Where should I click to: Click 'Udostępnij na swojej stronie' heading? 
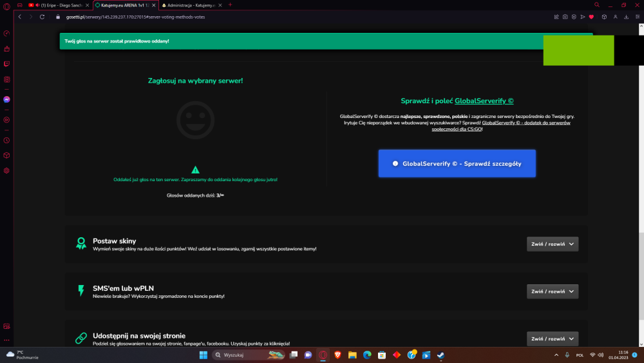[x=139, y=336]
